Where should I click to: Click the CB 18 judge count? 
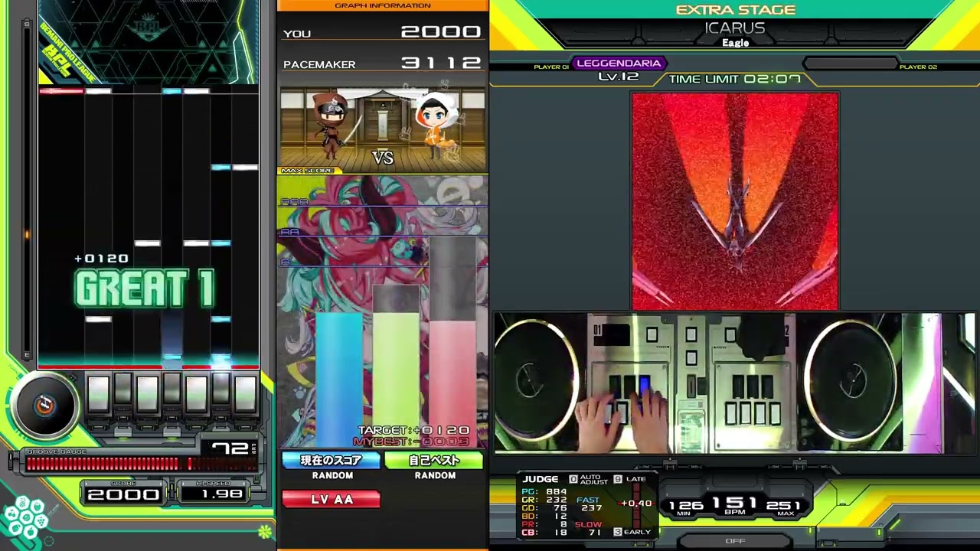pos(544,532)
